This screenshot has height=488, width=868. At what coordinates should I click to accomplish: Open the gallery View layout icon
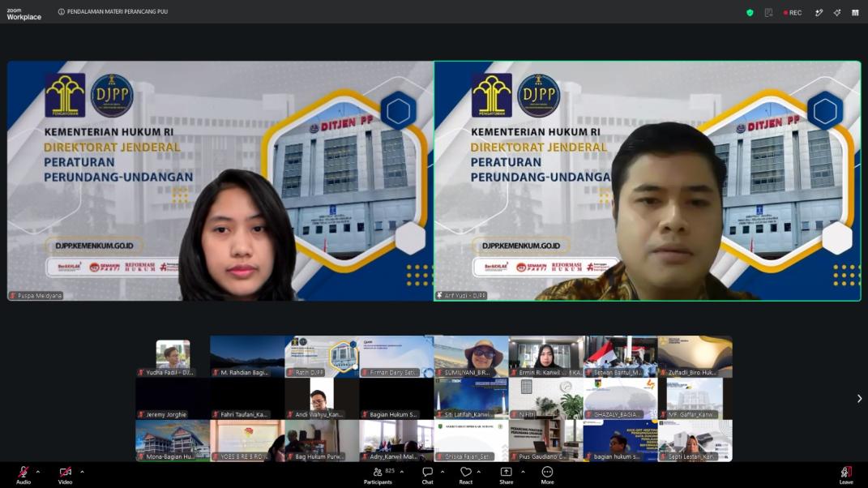tap(855, 12)
